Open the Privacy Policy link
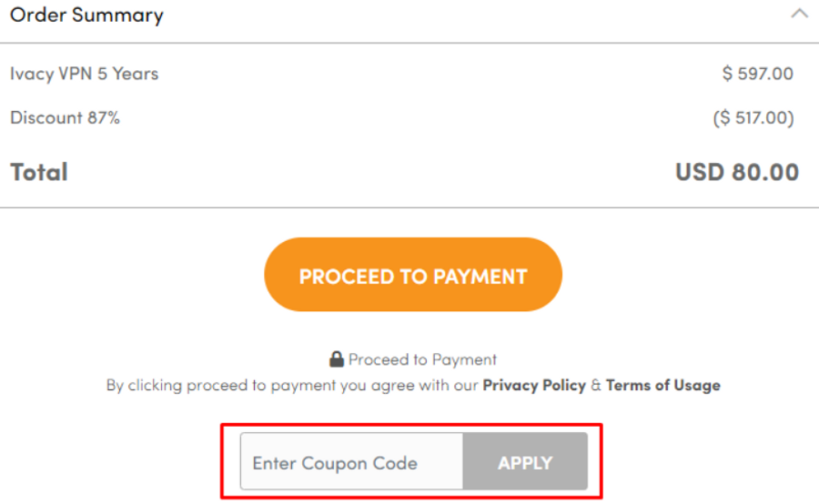The height and width of the screenshot is (504, 819). [x=534, y=385]
